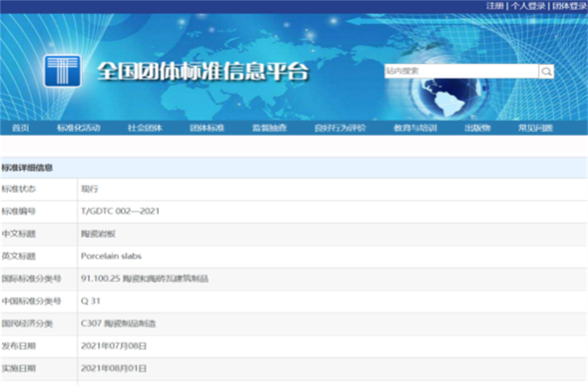Click the standard number T/GDTC 002—2021

[x=120, y=211]
